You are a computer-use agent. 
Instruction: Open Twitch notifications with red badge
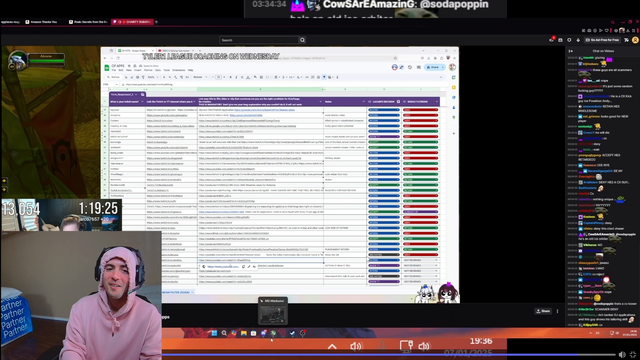point(552,40)
